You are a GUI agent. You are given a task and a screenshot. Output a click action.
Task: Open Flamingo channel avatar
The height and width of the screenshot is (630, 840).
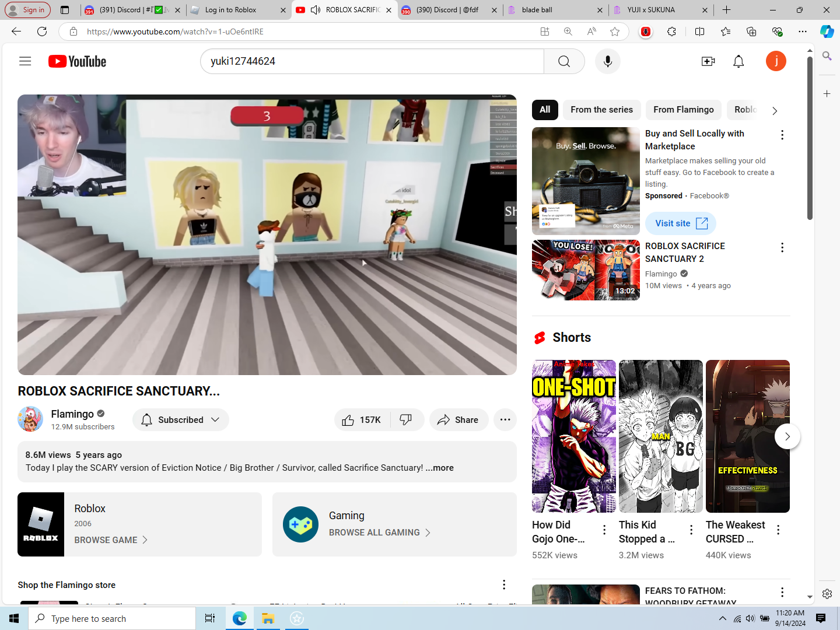(x=30, y=419)
